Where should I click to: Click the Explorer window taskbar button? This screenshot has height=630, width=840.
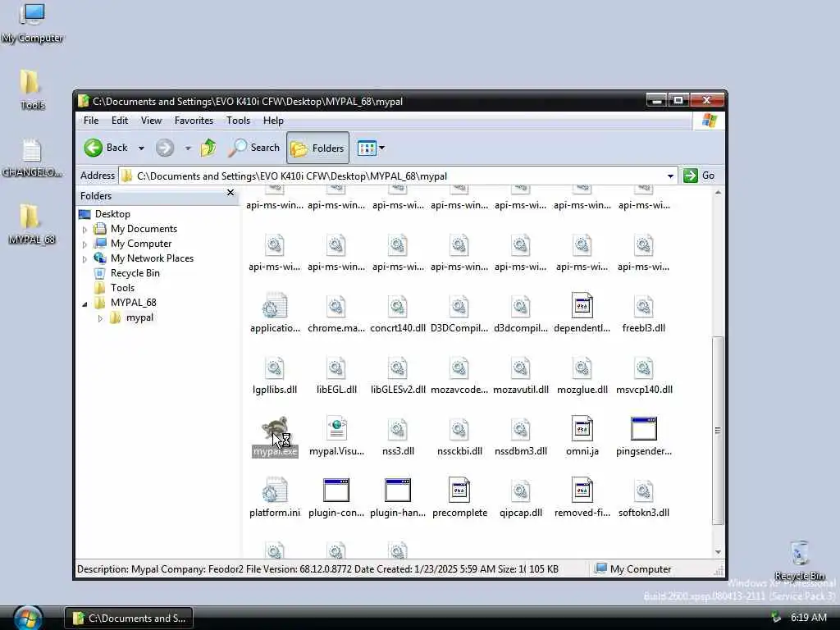[x=129, y=619]
